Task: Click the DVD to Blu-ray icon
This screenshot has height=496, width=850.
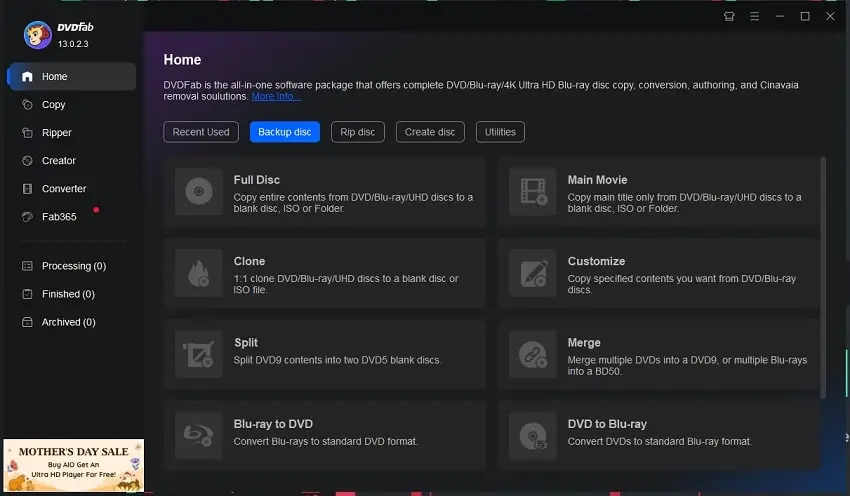Action: [x=533, y=435]
